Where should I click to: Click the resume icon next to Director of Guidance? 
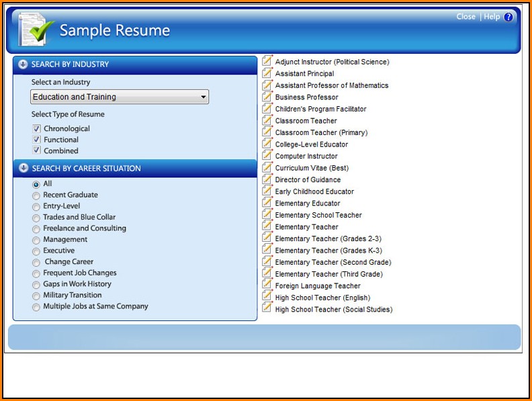267,179
